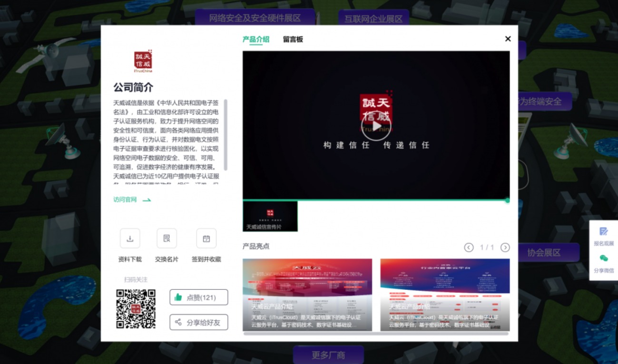
Task: Open the 终端安全 zone label
Action: click(x=544, y=101)
